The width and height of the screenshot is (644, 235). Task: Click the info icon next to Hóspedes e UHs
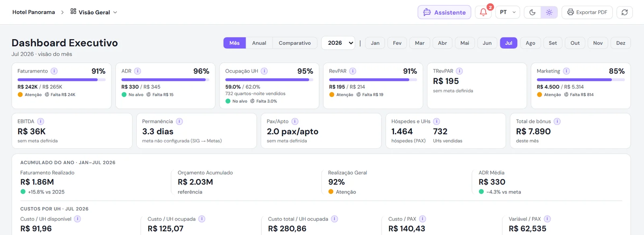click(436, 121)
